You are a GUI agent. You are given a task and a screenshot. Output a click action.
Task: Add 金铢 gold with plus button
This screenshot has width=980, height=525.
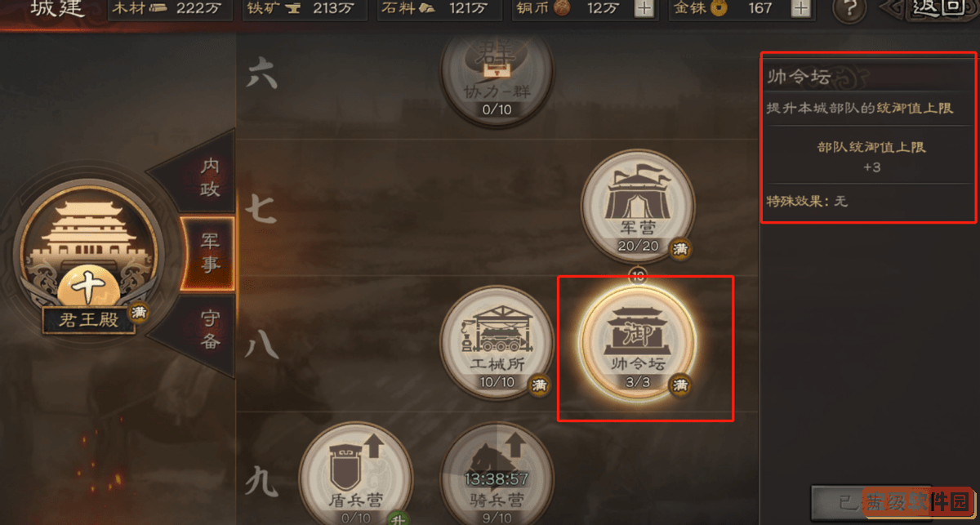tap(801, 9)
